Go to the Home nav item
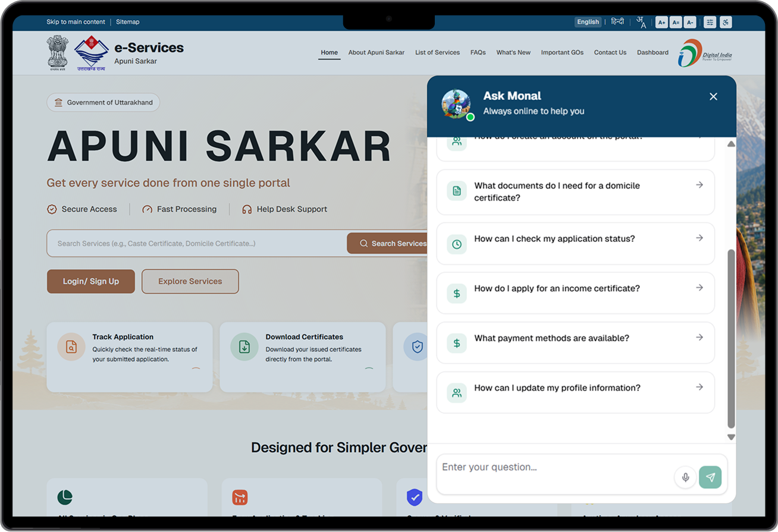The height and width of the screenshot is (532, 778). click(x=330, y=52)
